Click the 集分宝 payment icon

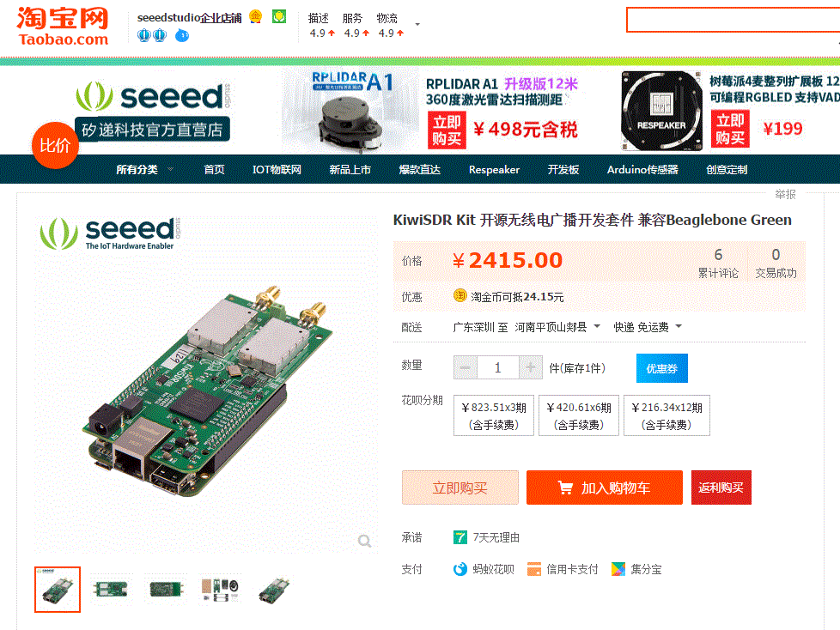pos(618,570)
